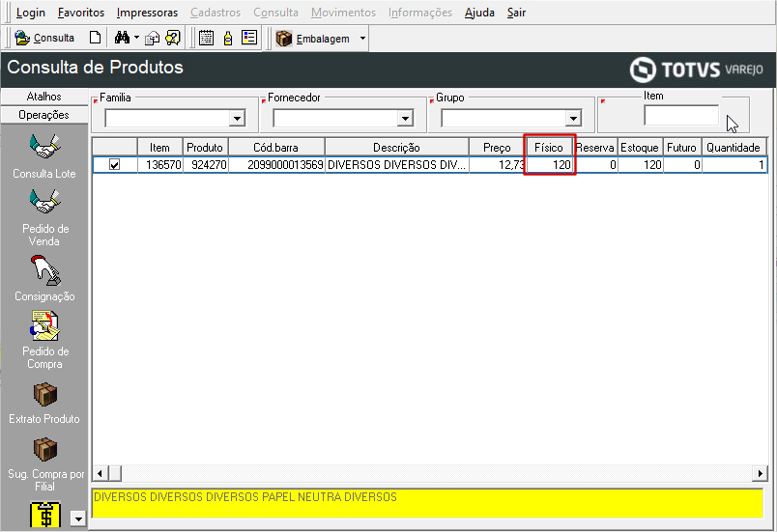
Task: Click the envelope mail icon in toolbar
Action: 152,38
